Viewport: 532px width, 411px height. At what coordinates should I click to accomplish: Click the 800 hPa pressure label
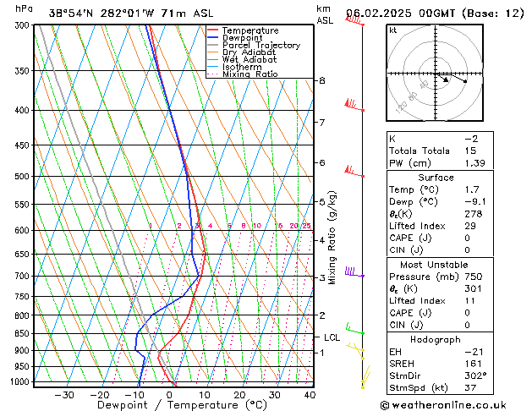click(24, 315)
